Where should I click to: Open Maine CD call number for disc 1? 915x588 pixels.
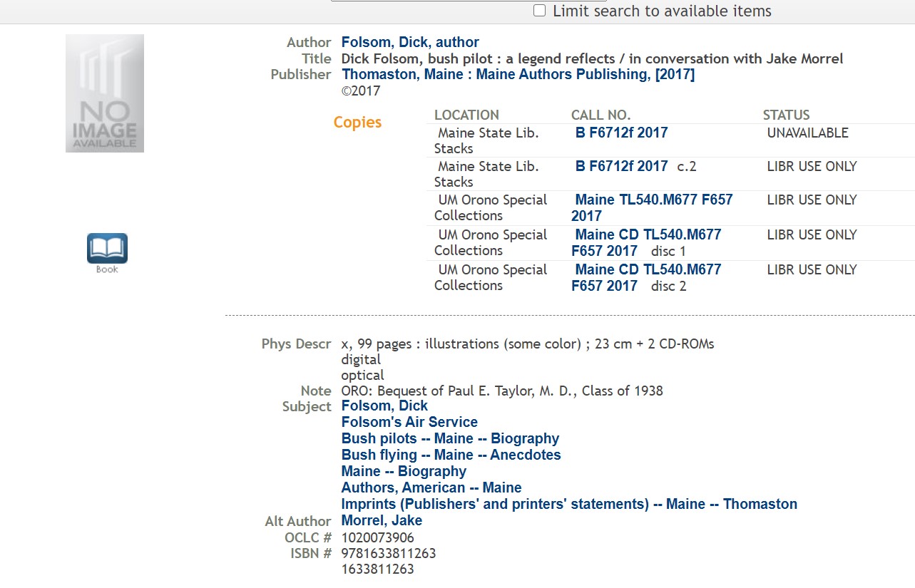pyautogui.click(x=646, y=242)
